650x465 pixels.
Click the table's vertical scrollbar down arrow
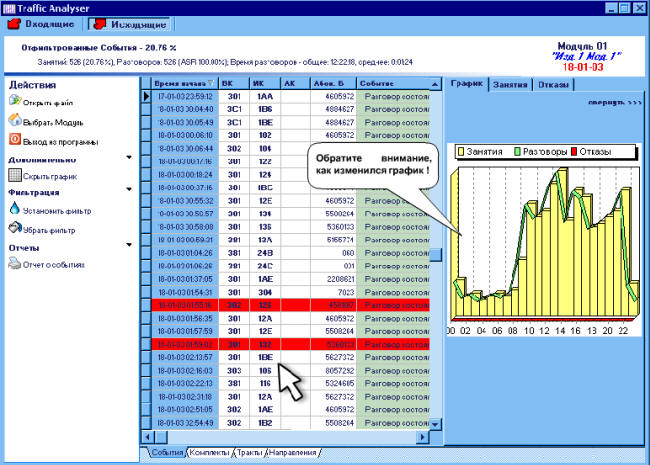(x=436, y=424)
